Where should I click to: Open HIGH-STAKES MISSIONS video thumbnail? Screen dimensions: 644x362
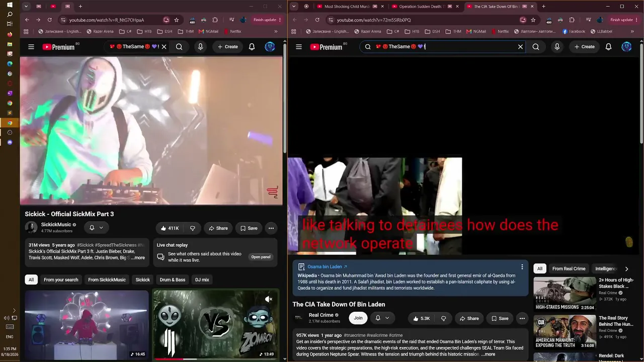(565, 294)
